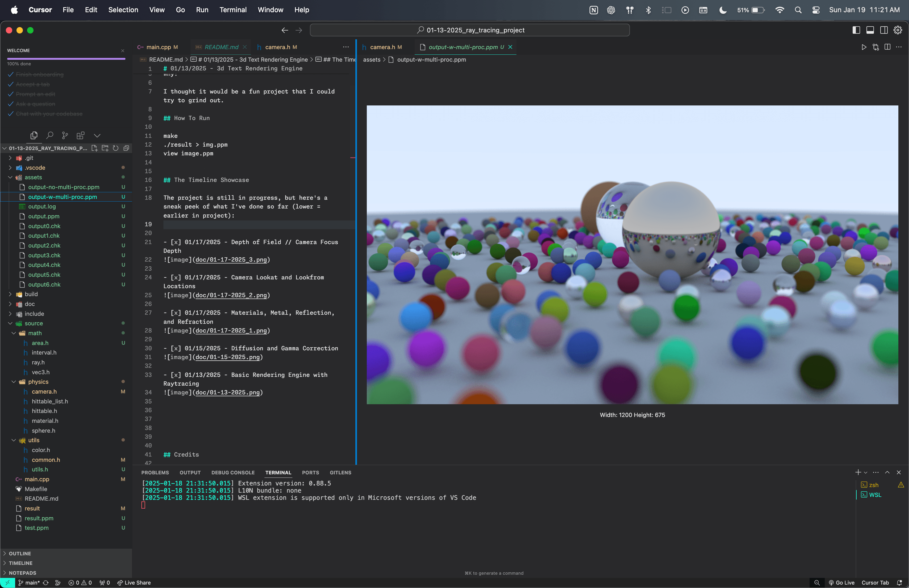The image size is (909, 588).
Task: Open macOS Spotlight search icon
Action: [x=798, y=10]
